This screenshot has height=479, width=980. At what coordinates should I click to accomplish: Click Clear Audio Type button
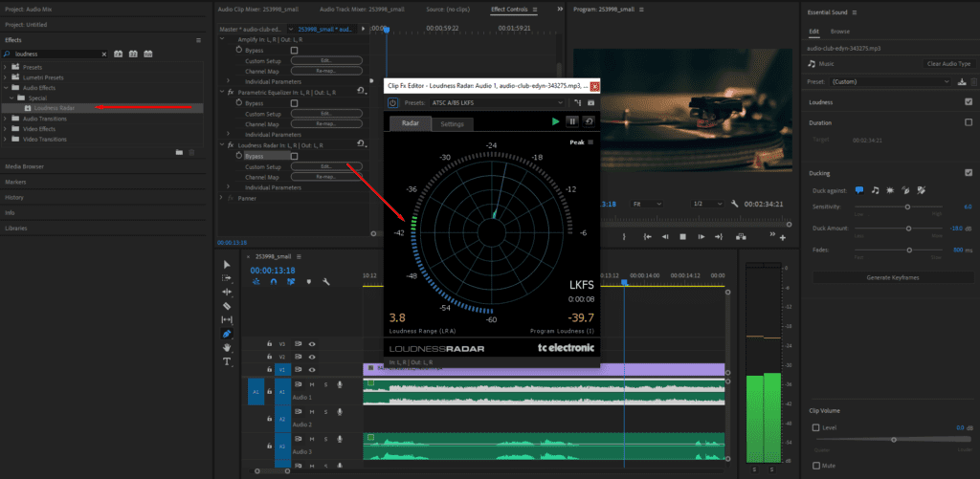[949, 64]
